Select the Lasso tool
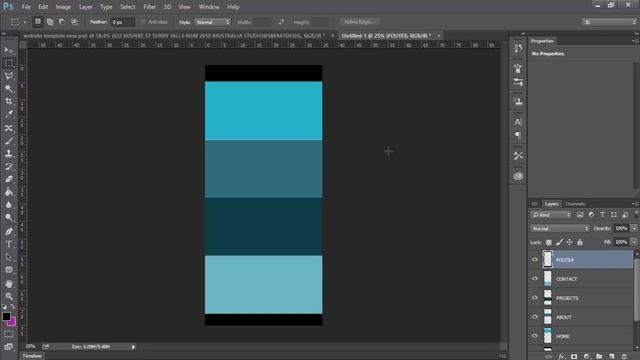This screenshot has width=640, height=360. [9, 76]
